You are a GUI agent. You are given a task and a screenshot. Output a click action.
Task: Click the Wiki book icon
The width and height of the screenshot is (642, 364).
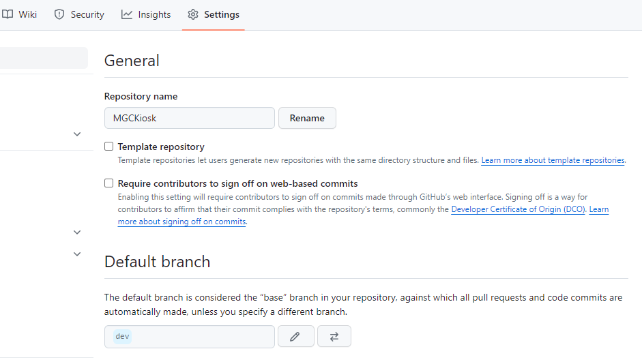(x=8, y=14)
